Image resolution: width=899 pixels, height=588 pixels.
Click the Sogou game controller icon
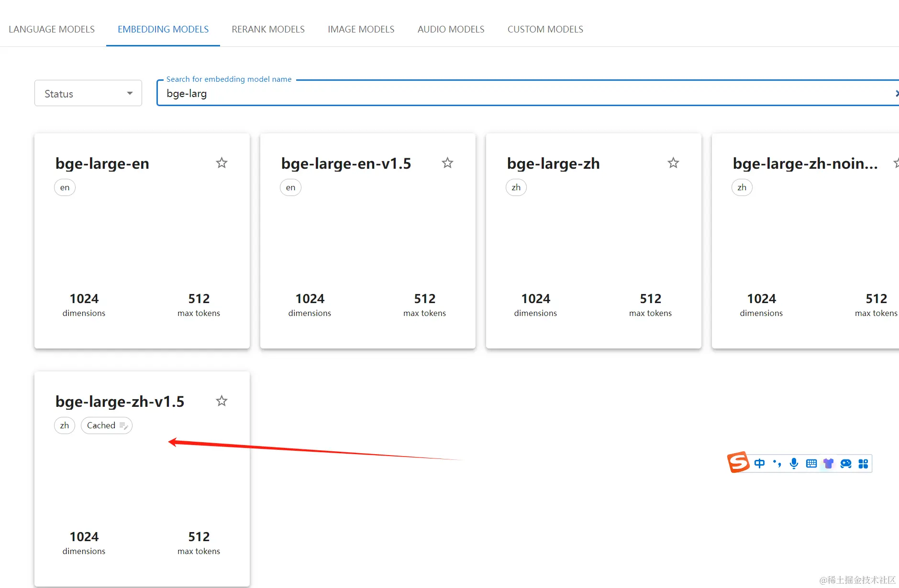pos(846,463)
